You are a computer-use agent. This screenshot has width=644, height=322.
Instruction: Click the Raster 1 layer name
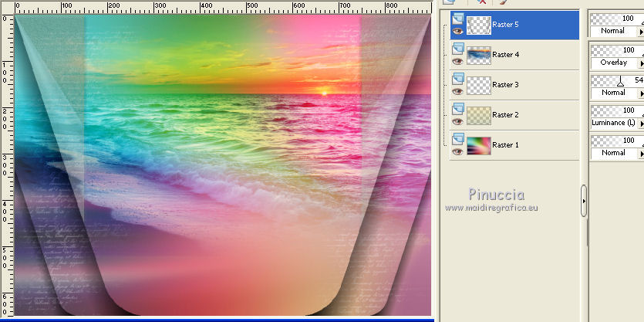(505, 144)
